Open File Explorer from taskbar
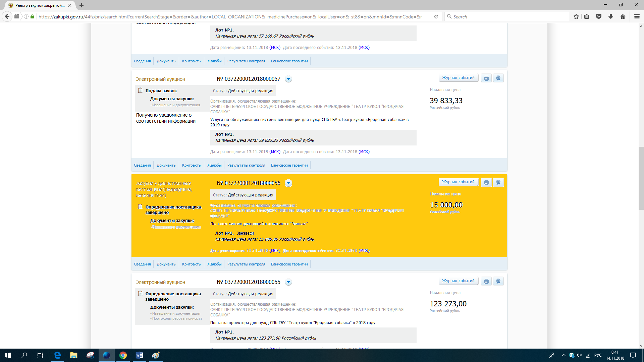644x362 pixels. [74, 355]
